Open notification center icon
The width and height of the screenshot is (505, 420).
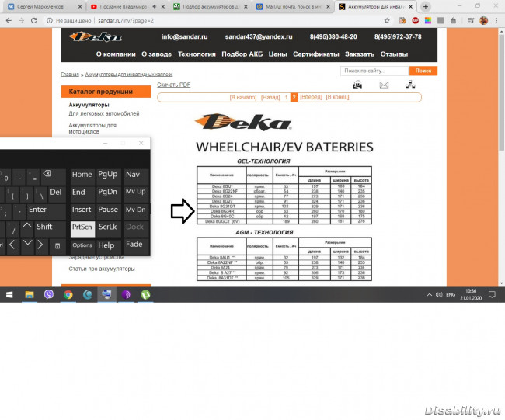click(x=492, y=294)
